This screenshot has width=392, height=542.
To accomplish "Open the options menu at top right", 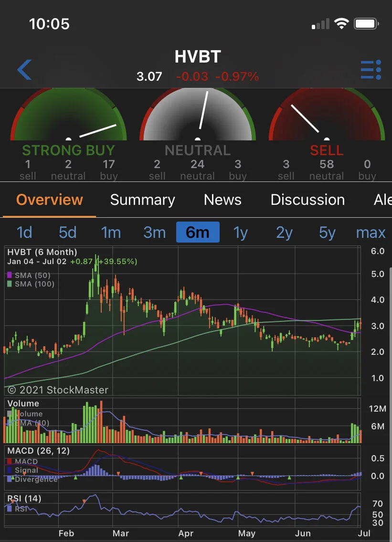I will pyautogui.click(x=371, y=69).
